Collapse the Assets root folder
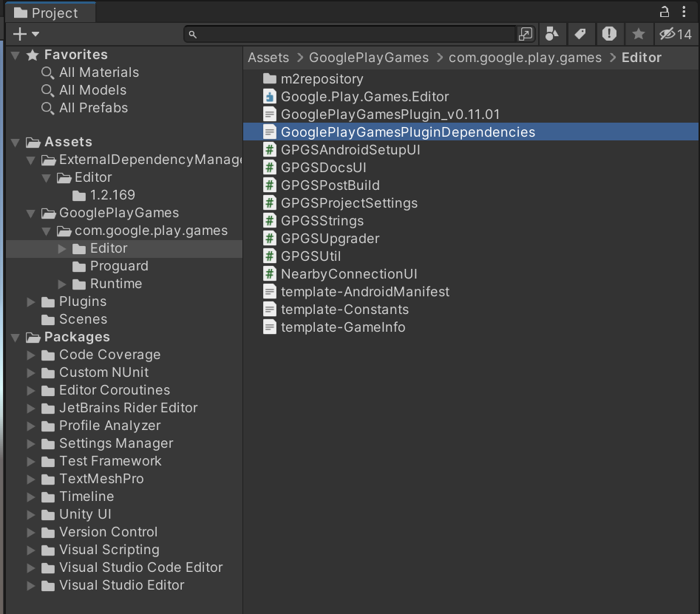700x614 pixels. (x=16, y=143)
